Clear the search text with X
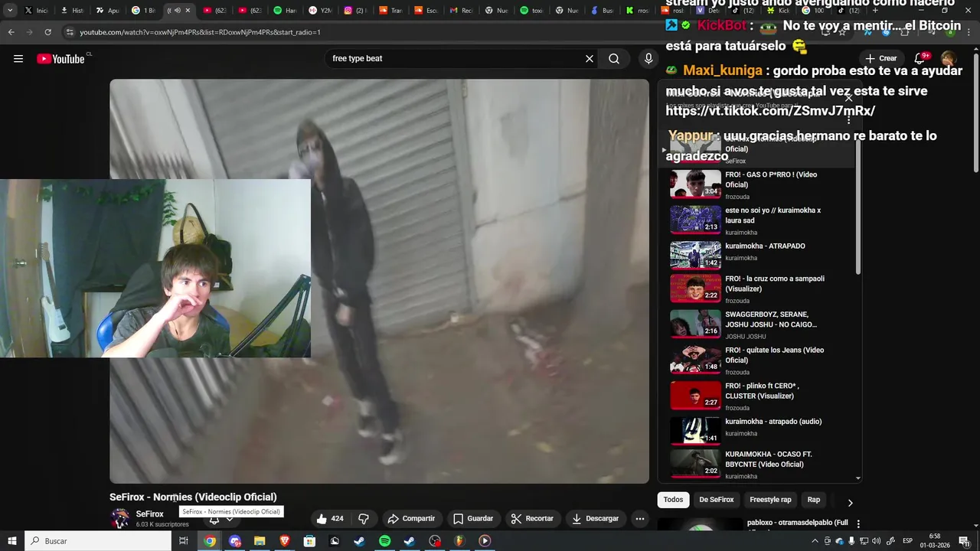Screen dimensions: 980x551 pyautogui.click(x=590, y=59)
